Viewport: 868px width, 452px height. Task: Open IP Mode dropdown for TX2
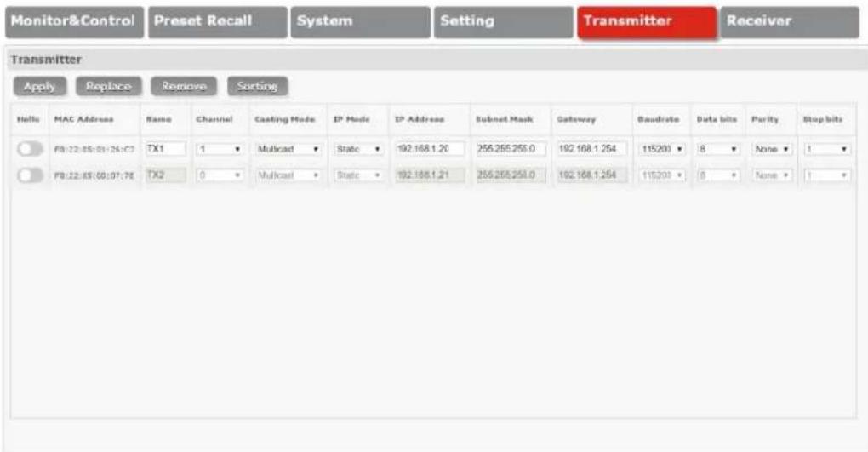[358, 175]
